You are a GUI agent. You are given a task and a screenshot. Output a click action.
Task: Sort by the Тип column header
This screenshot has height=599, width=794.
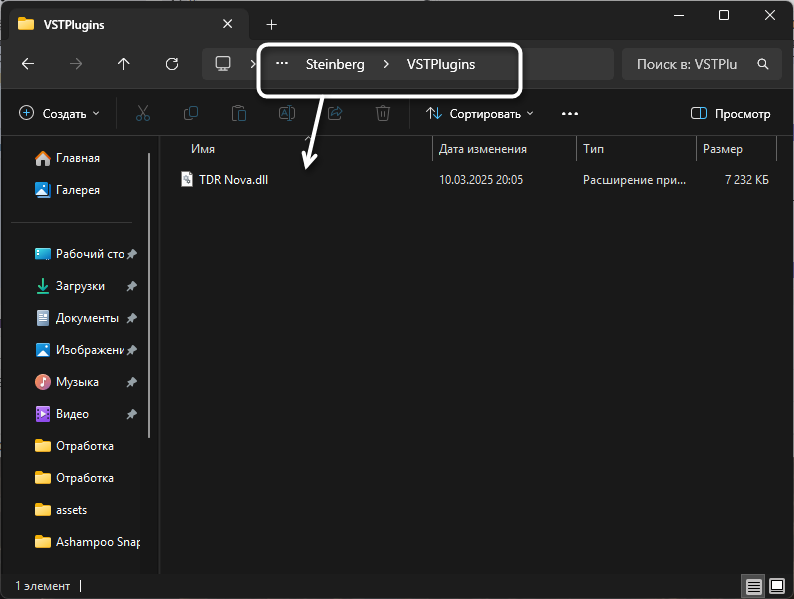click(x=593, y=149)
